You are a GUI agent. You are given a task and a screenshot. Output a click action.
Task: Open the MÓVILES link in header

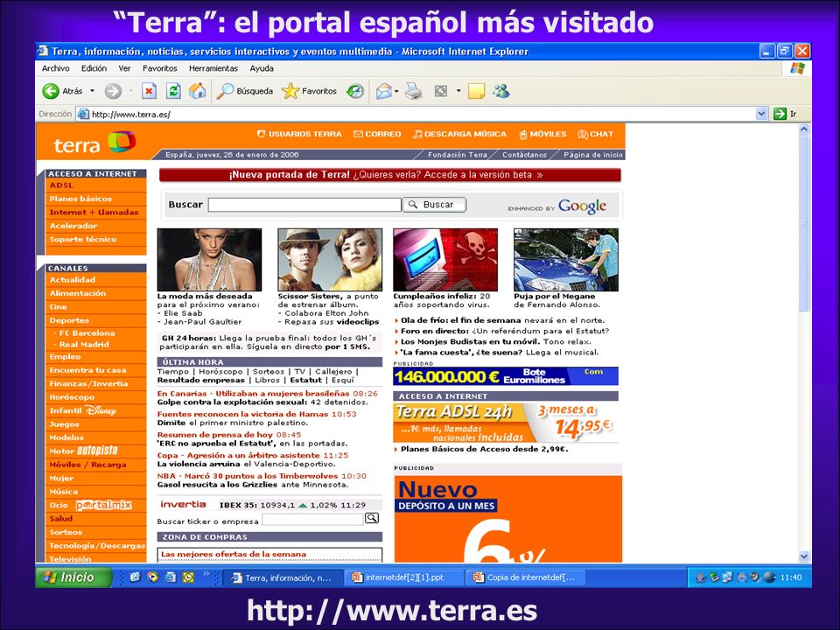(542, 134)
